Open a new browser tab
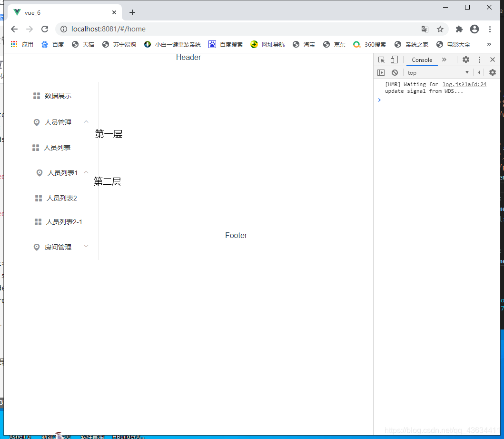The width and height of the screenshot is (504, 439). (x=132, y=12)
